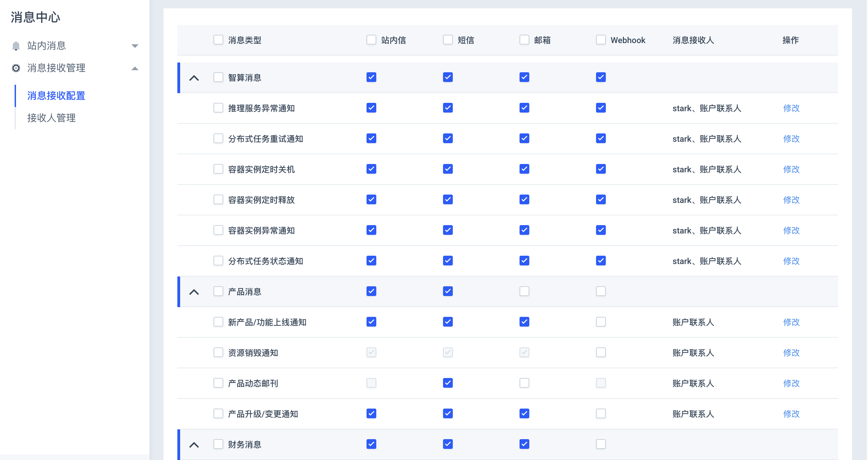The height and width of the screenshot is (460, 868).
Task: Collapse the 产品消息 group chevron
Action: tap(194, 292)
